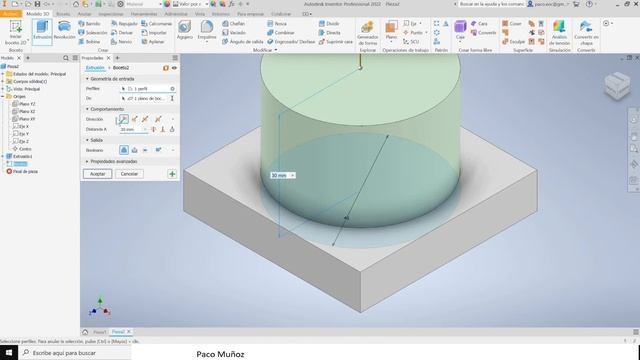Expand the Propiedades avanzadas section
This screenshot has height=360, width=640.
(x=87, y=162)
